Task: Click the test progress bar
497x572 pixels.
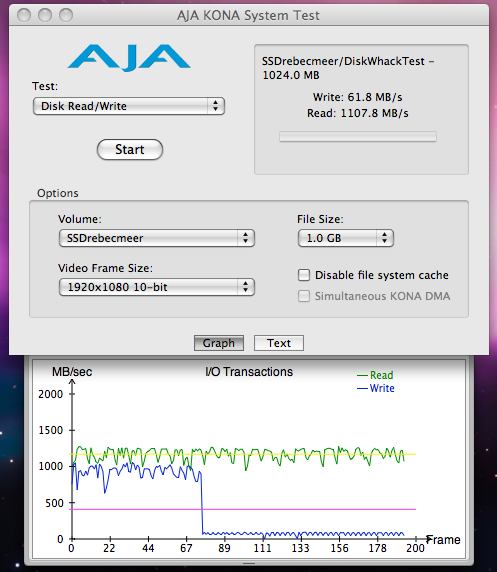Action: tap(358, 137)
